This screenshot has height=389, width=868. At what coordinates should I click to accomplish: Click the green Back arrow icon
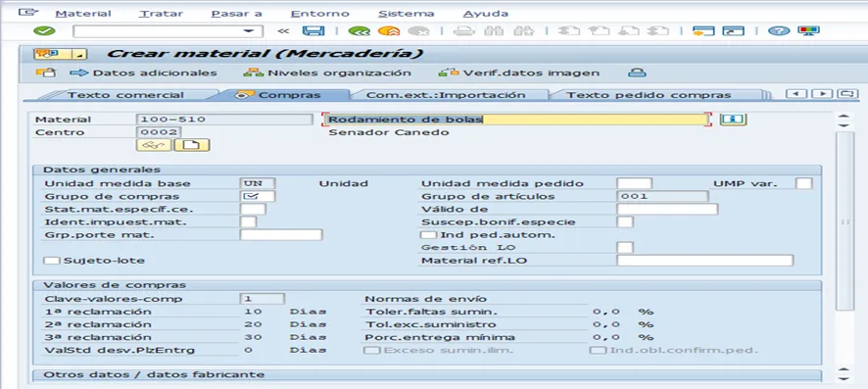[359, 31]
